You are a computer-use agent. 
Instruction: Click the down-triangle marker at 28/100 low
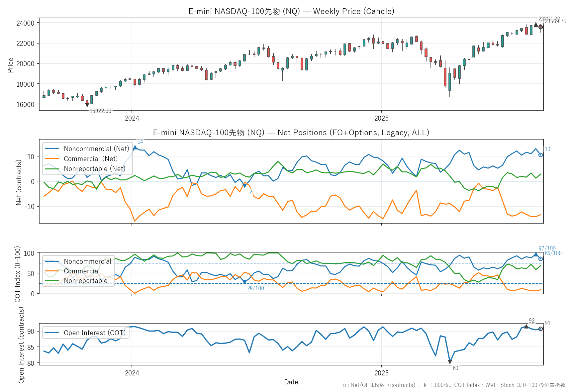tap(245, 282)
